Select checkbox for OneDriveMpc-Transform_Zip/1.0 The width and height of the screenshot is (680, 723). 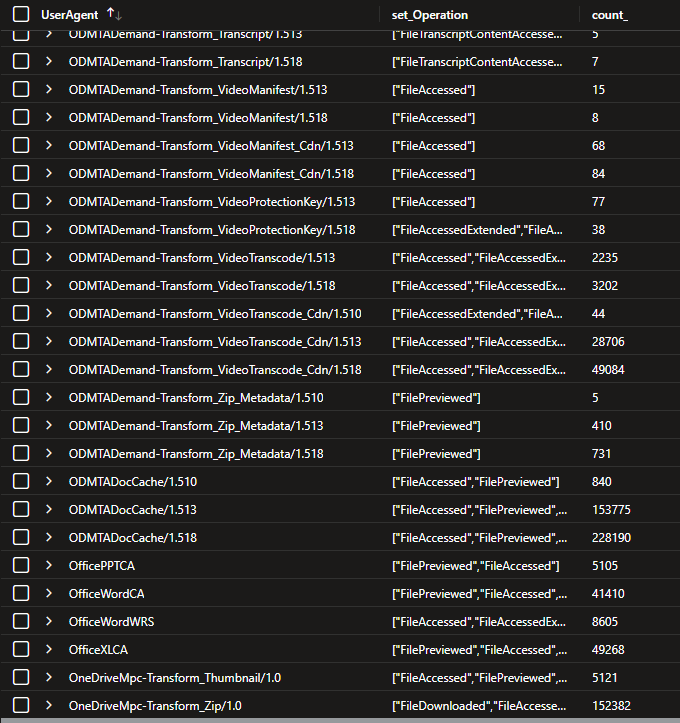point(21,705)
